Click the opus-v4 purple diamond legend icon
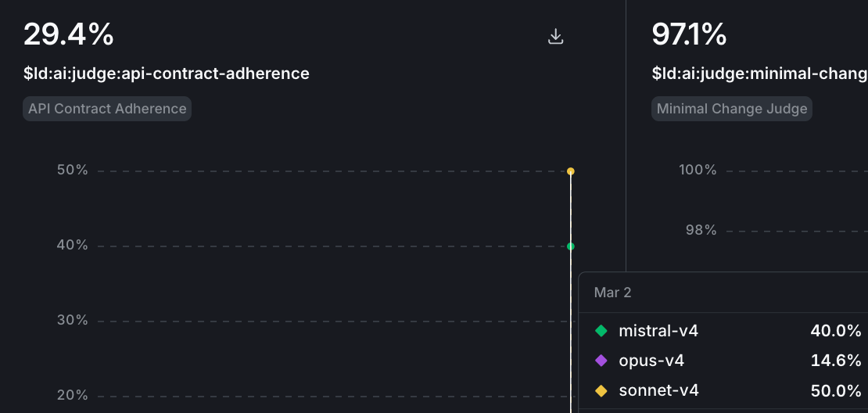Image resolution: width=868 pixels, height=413 pixels. pos(601,361)
